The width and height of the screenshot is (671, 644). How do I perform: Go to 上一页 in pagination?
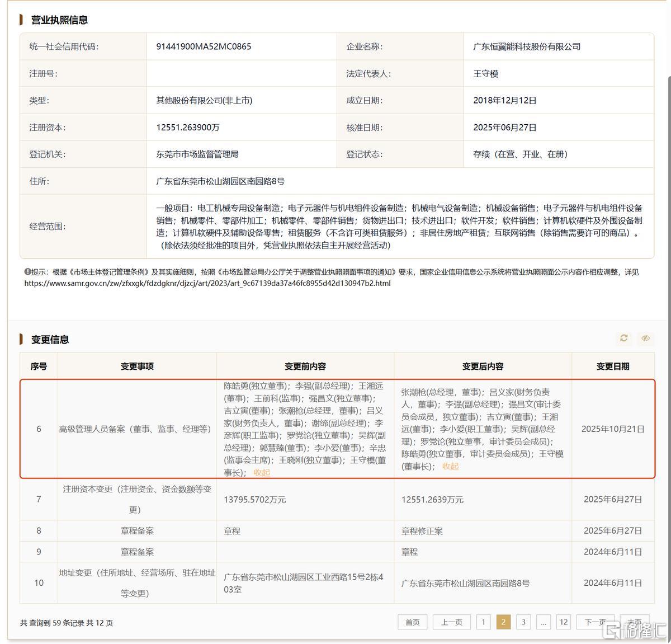452,622
